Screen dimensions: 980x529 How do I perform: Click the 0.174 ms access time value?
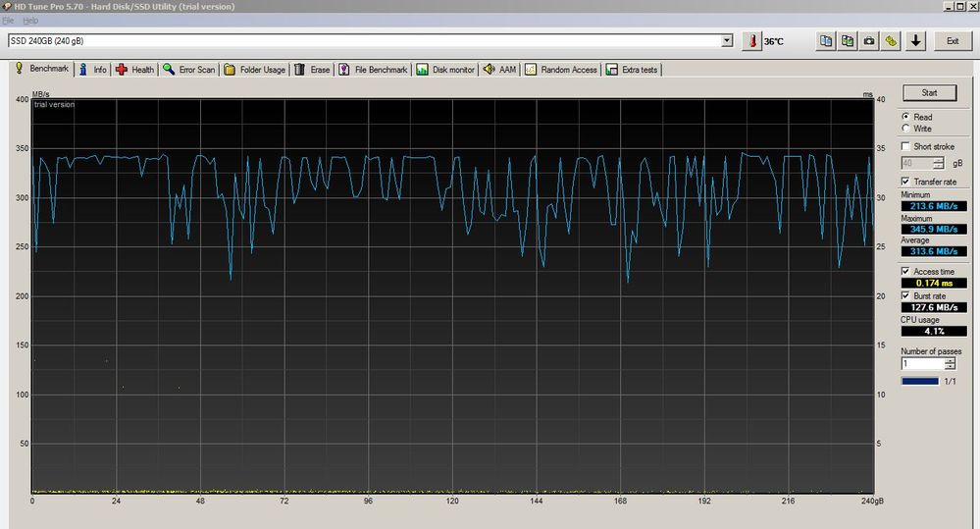934,283
